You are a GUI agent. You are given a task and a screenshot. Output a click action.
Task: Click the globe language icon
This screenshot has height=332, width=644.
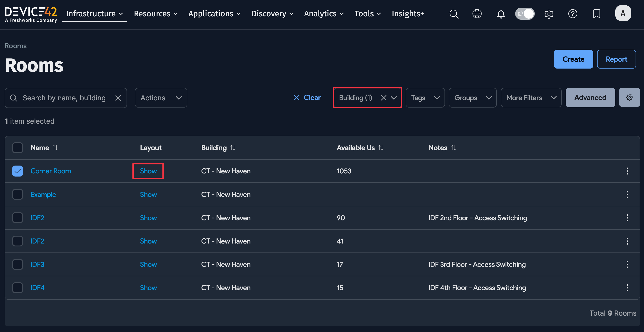(x=477, y=14)
